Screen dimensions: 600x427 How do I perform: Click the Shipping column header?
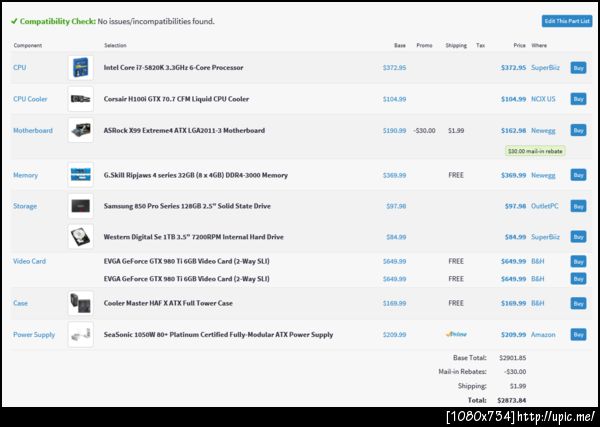click(x=456, y=45)
